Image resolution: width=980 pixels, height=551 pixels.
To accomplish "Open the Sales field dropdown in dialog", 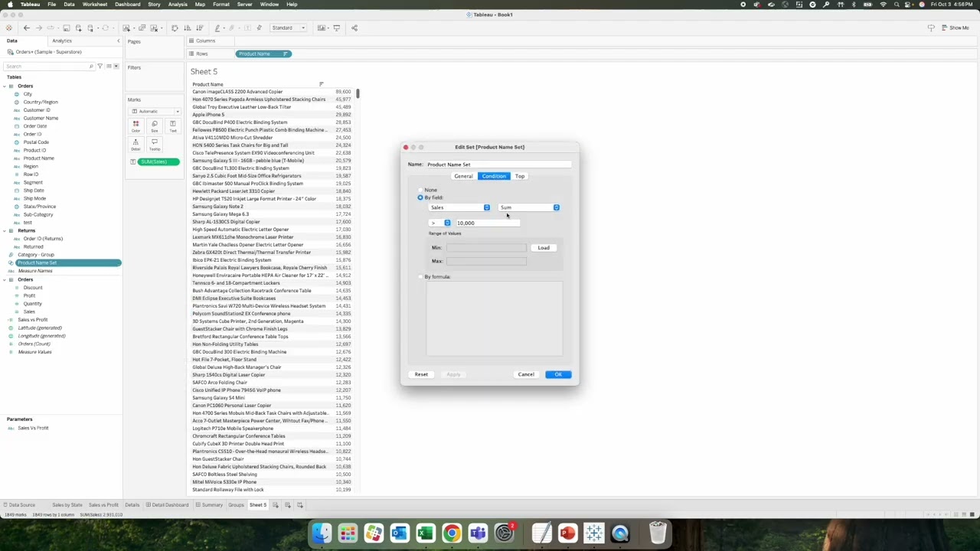I will click(x=459, y=207).
